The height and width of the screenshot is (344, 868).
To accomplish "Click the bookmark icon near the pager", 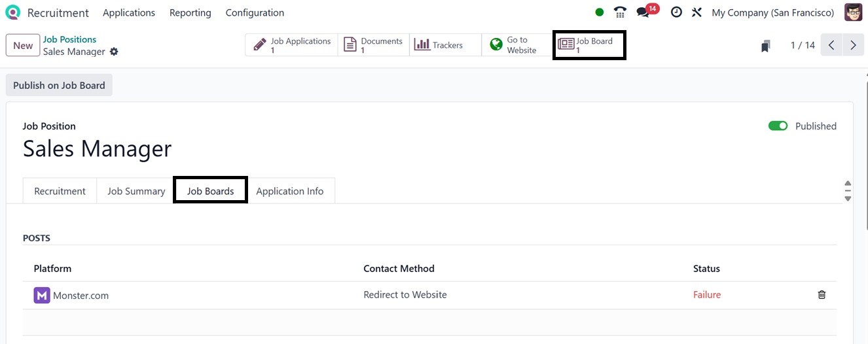I will tap(765, 46).
